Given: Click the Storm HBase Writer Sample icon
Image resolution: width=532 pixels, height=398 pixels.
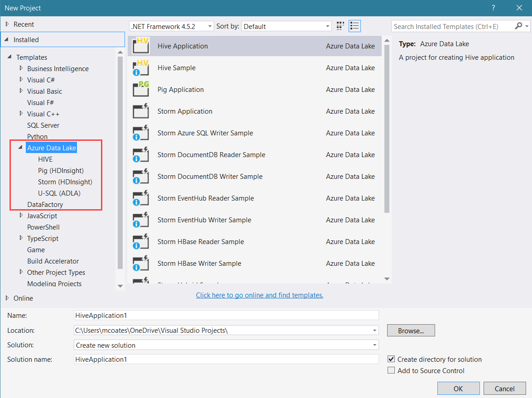Looking at the screenshot, I should click(x=141, y=264).
